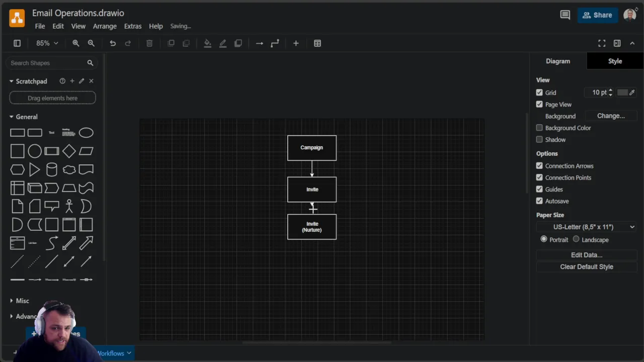The height and width of the screenshot is (362, 644).
Task: Select the Cloud shape in General
Action: (x=69, y=169)
